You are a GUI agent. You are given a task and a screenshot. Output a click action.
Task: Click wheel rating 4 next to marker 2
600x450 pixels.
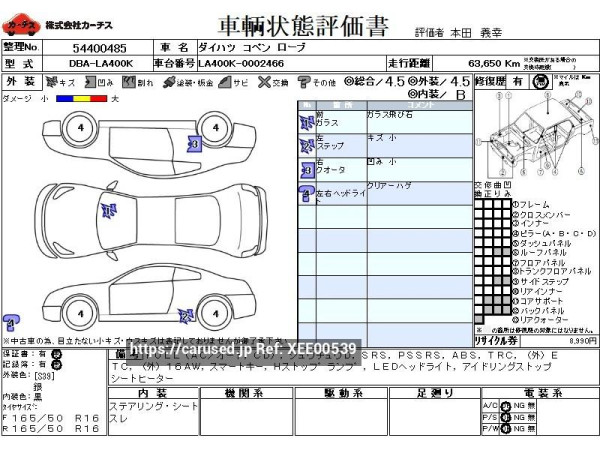pos(216,314)
